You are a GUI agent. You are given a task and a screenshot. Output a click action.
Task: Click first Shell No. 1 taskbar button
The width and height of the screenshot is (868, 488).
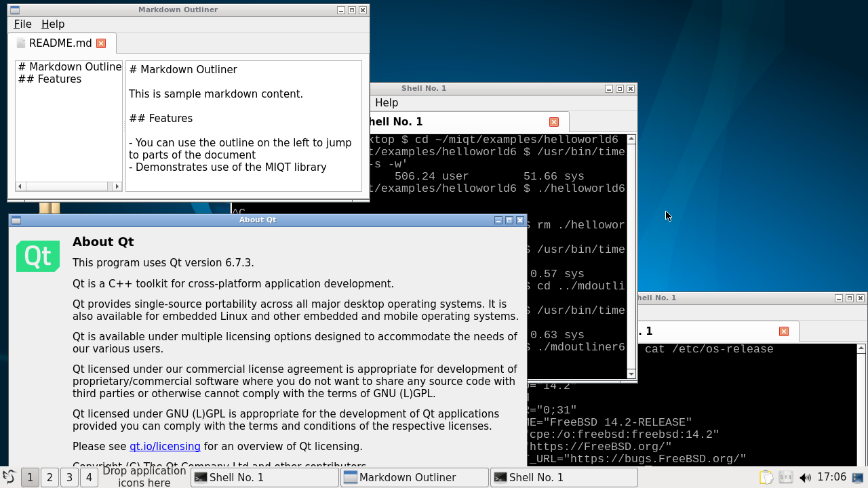click(264, 477)
